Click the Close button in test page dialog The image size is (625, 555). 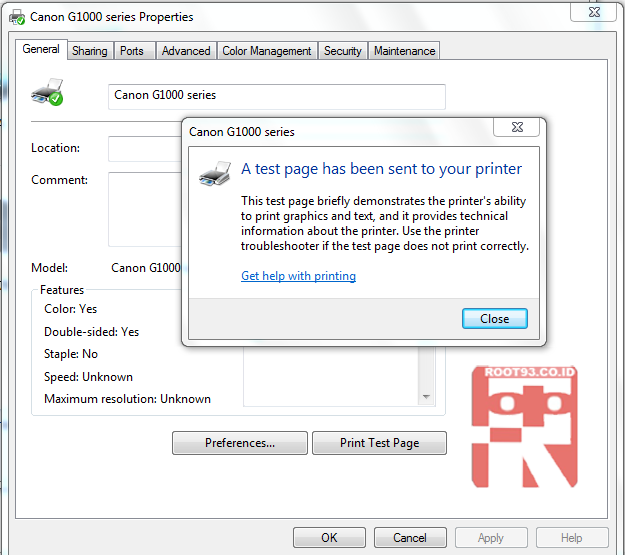point(495,319)
